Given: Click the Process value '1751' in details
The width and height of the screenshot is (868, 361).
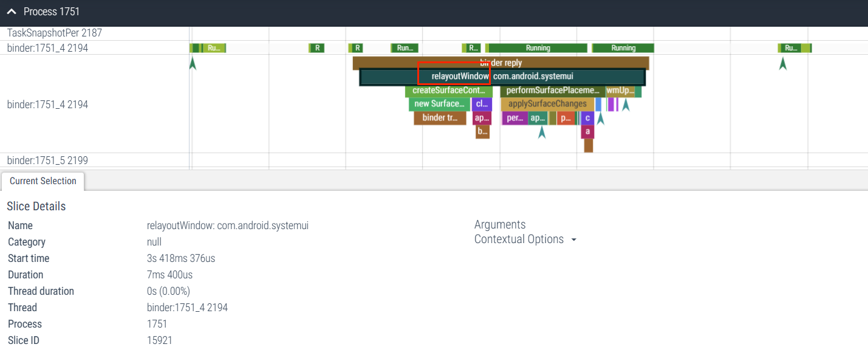Looking at the screenshot, I should (x=157, y=324).
